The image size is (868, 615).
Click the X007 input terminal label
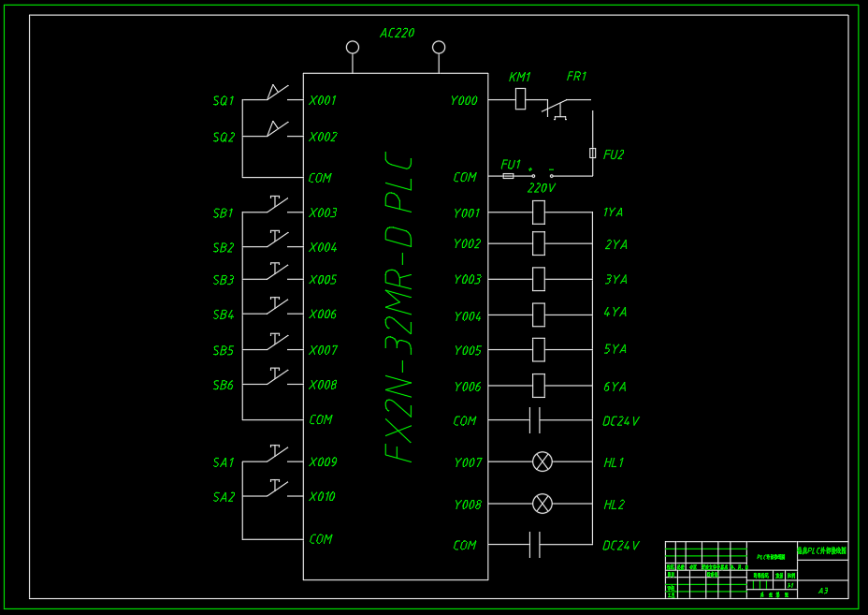click(x=323, y=350)
